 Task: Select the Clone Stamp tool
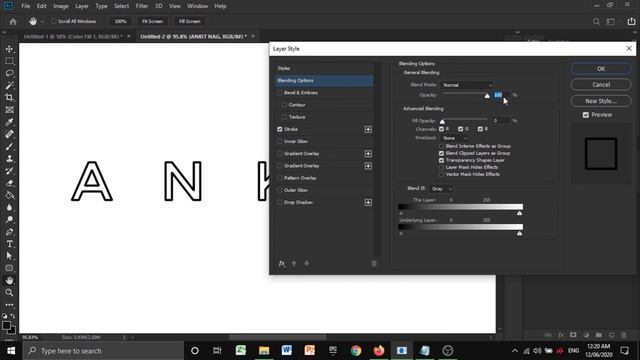click(9, 159)
